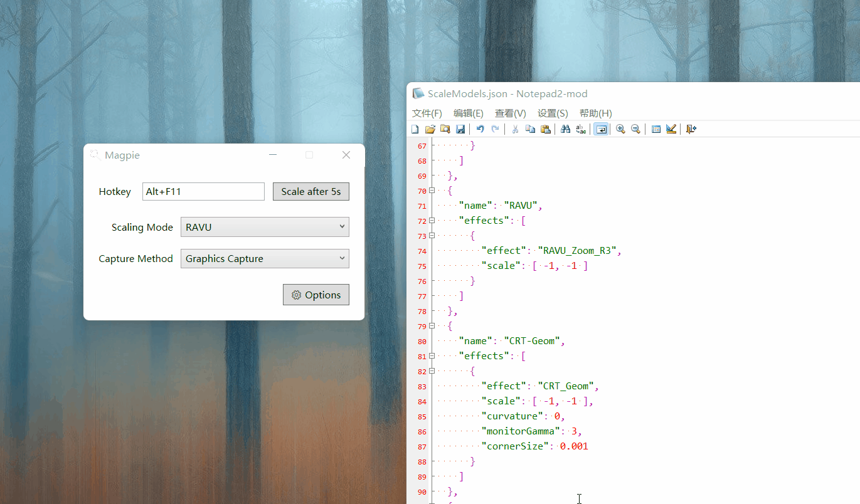Collapse the CRT_Geom block at line 82
The image size is (860, 504).
coord(431,371)
